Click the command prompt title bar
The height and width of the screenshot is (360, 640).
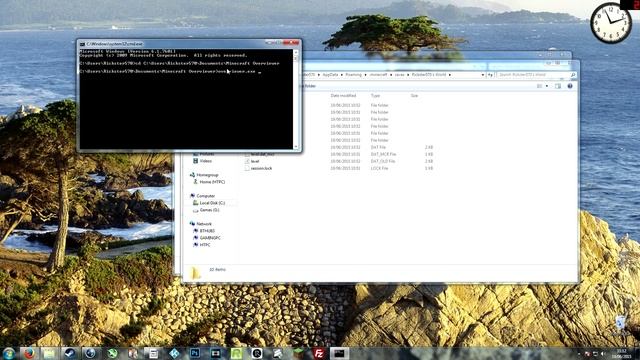pos(171,44)
